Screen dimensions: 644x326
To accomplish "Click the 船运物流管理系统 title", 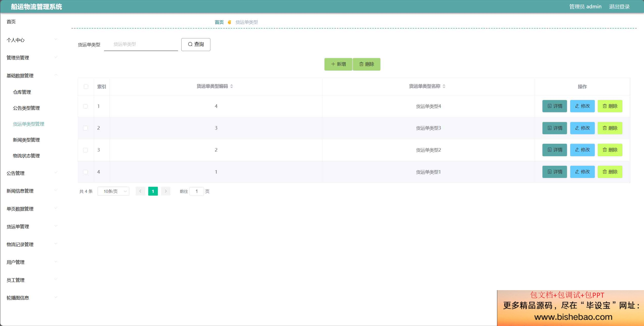I will (x=36, y=7).
